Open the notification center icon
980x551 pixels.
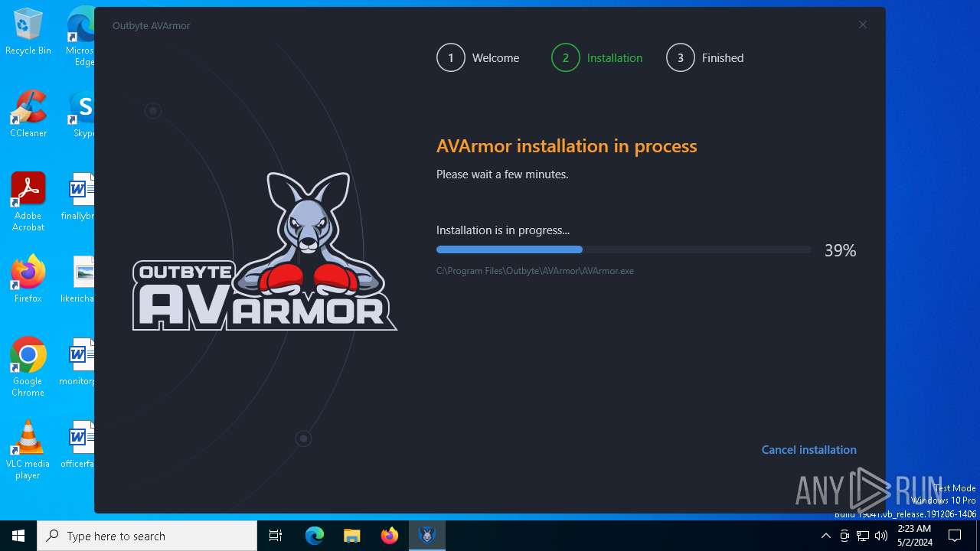[x=955, y=536]
